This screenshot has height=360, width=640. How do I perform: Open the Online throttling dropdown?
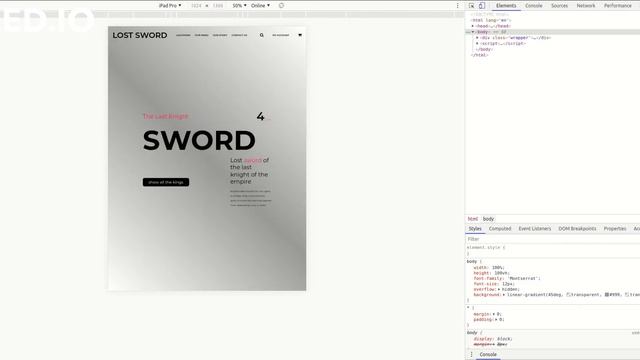pyautogui.click(x=260, y=6)
